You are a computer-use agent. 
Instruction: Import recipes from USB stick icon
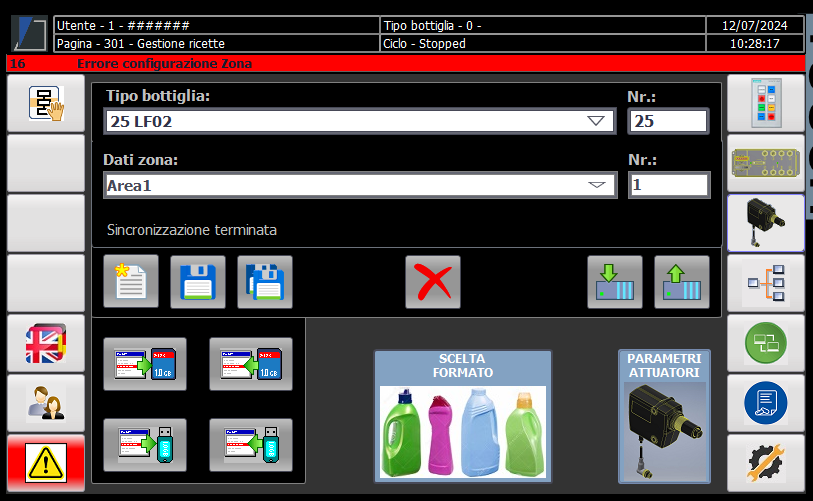coord(251,445)
